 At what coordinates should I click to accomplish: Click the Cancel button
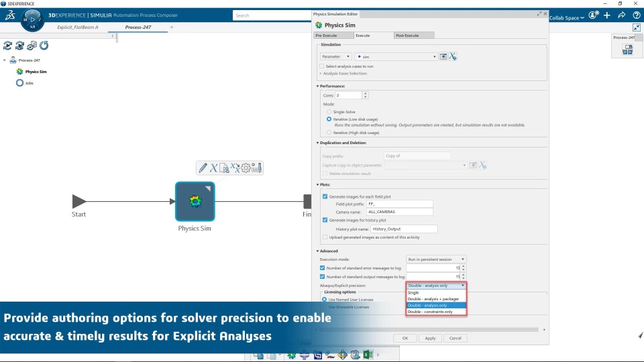pos(455,338)
